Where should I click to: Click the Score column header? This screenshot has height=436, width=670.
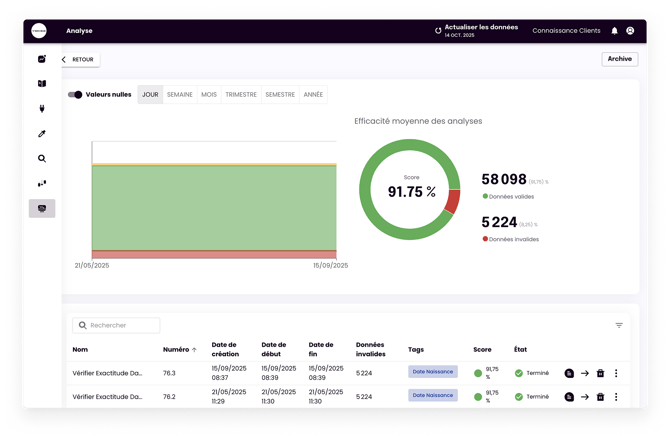click(x=482, y=350)
